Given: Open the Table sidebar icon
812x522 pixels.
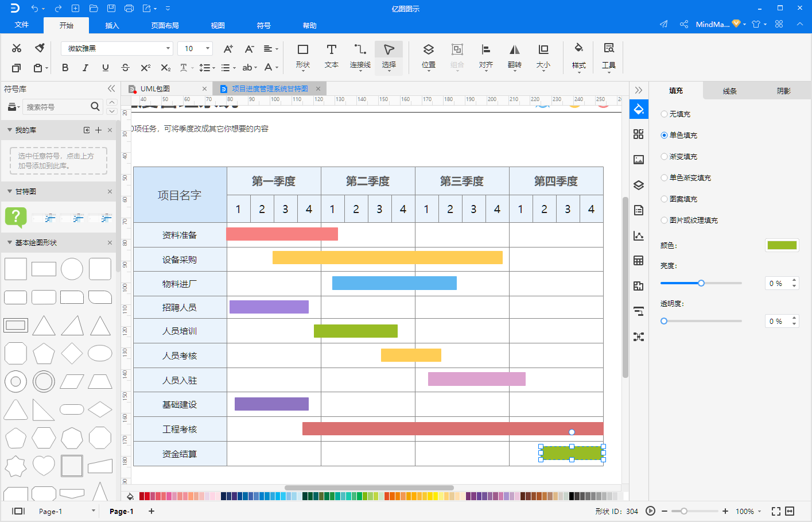Looking at the screenshot, I should coord(639,261).
